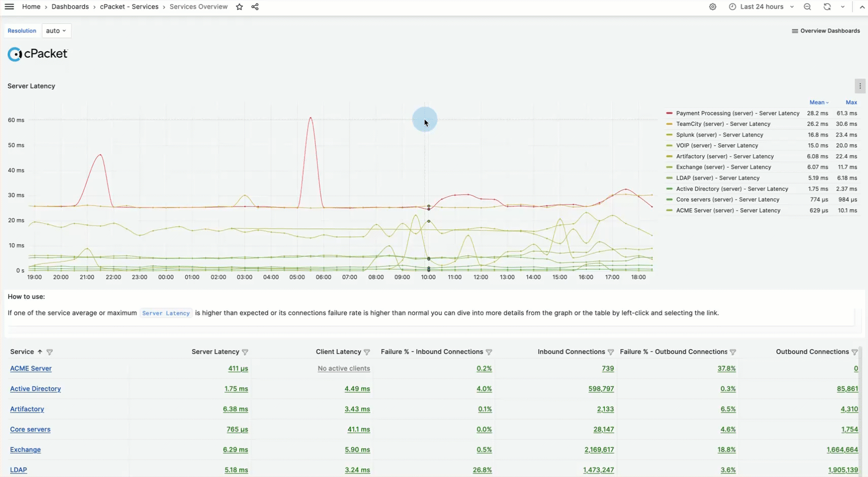Screen dimensions: 868x477
Task: Sort table by Service column
Action: coord(26,352)
